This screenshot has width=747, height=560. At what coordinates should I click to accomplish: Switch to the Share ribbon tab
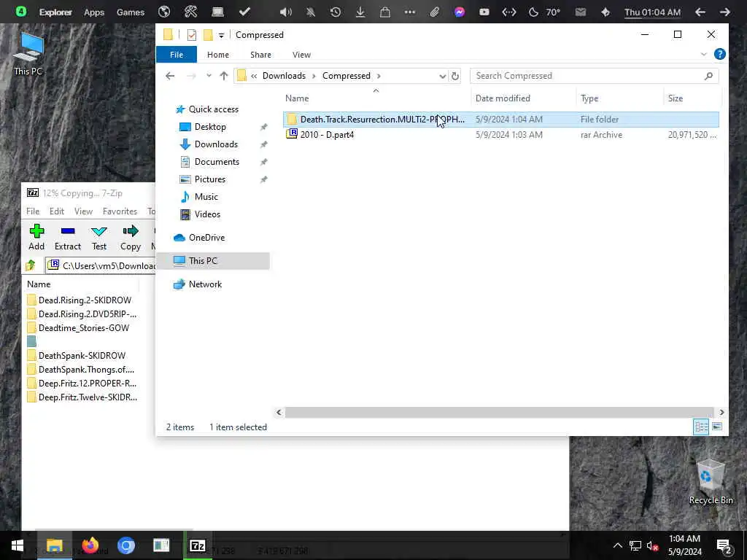(260, 55)
